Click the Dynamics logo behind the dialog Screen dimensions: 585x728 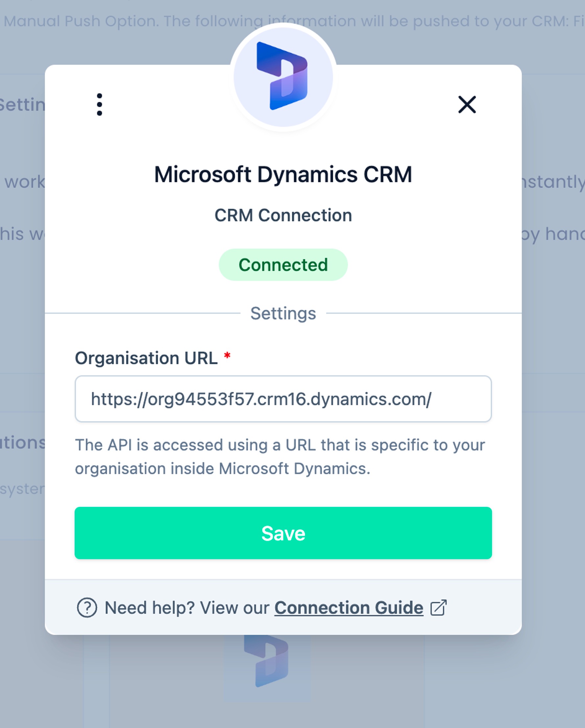[x=266, y=661]
